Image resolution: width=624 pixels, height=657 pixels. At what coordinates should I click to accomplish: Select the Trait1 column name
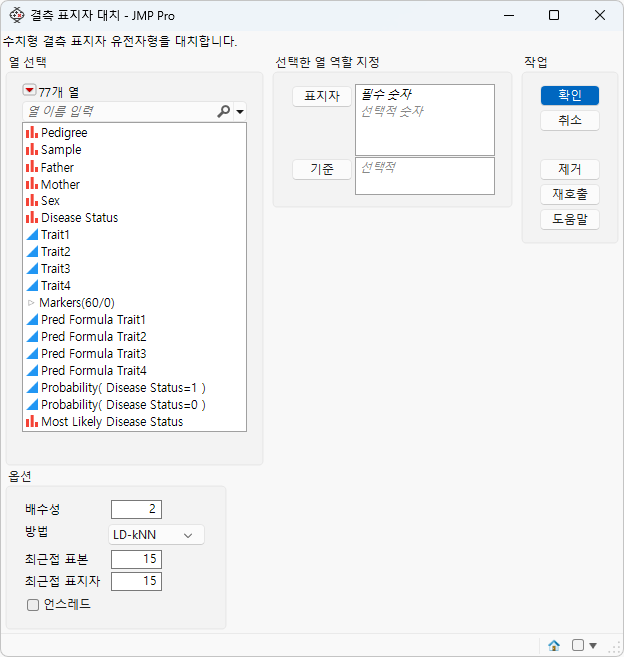(x=55, y=235)
